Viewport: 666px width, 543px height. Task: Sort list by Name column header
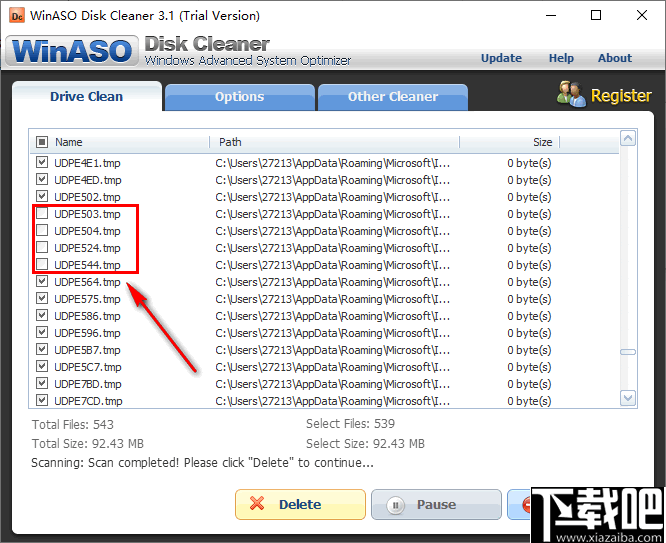(x=68, y=142)
